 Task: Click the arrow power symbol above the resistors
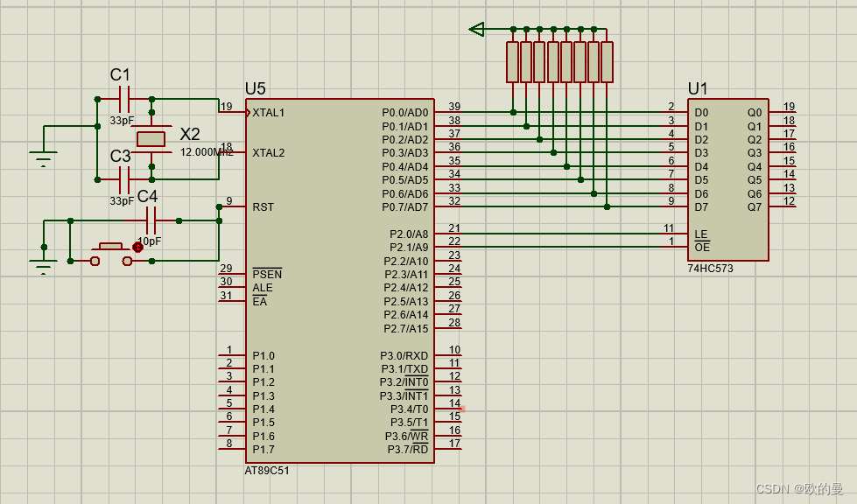[477, 29]
